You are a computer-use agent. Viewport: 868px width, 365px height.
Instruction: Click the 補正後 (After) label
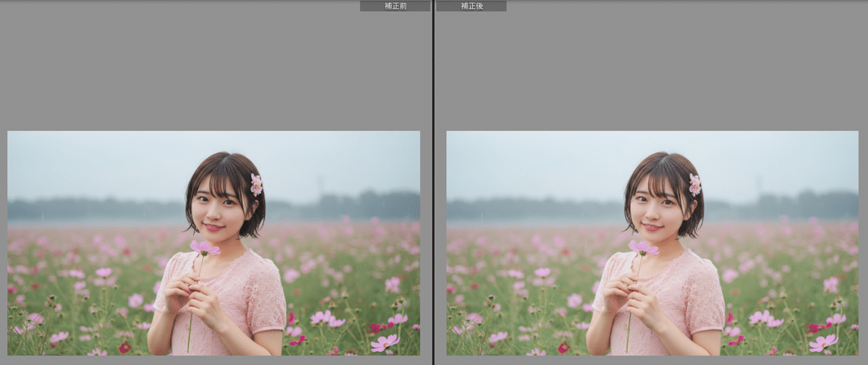tap(471, 6)
